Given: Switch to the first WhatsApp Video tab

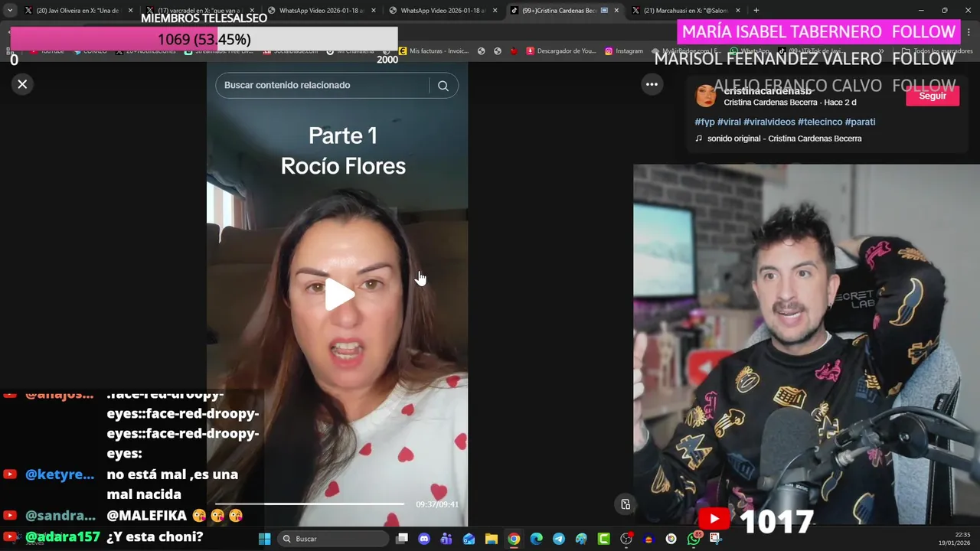Looking at the screenshot, I should (320, 11).
